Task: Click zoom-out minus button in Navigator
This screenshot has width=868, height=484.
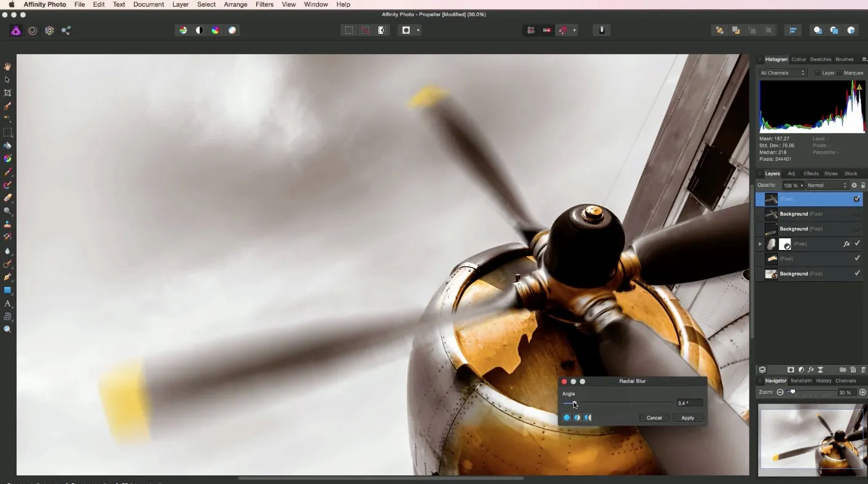Action: [780, 392]
